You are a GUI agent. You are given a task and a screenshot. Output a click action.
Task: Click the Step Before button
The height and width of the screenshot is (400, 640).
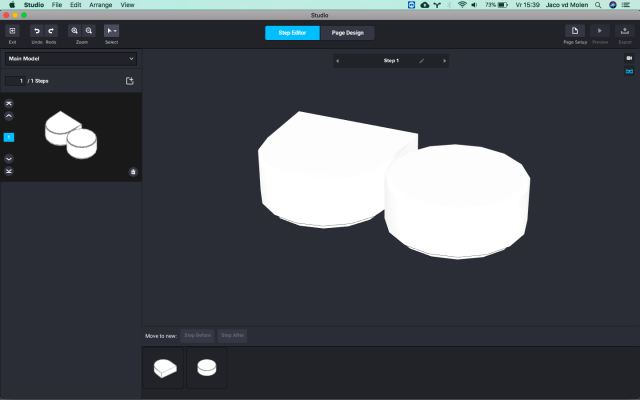coord(197,335)
